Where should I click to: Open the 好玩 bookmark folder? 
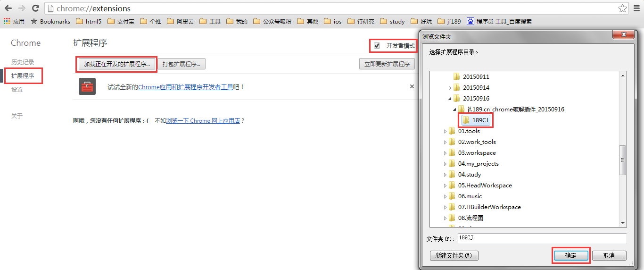421,21
